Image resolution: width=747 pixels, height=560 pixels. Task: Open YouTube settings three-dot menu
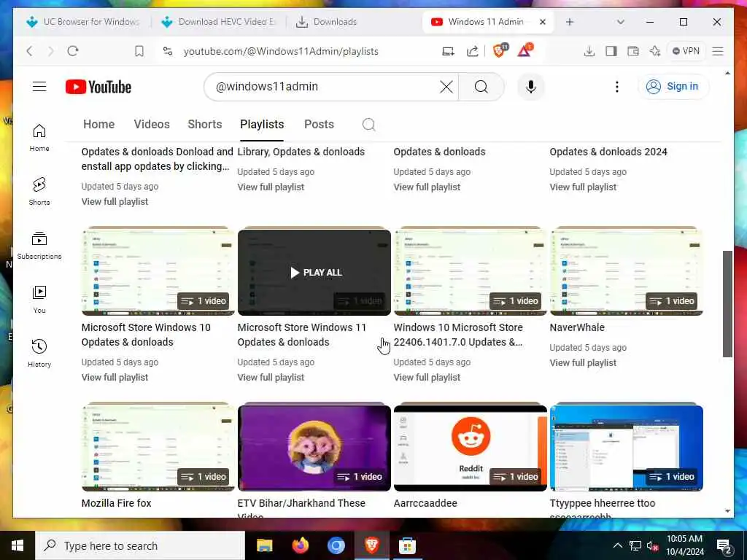tap(617, 87)
